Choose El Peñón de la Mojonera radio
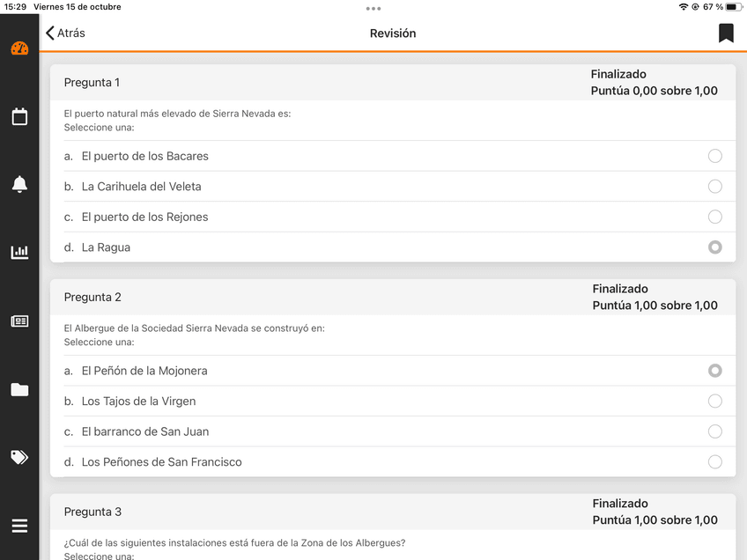Viewport: 747px width, 560px height. click(714, 371)
